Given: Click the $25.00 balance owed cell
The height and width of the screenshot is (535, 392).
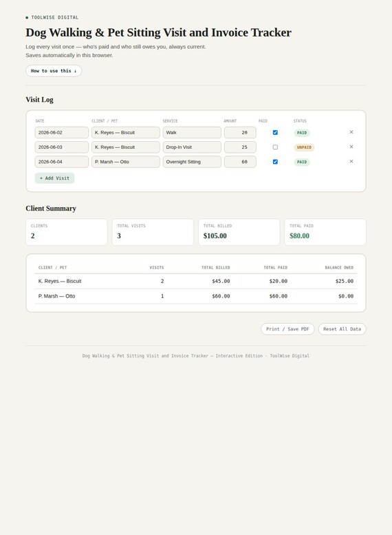Looking at the screenshot, I should tap(345, 281).
